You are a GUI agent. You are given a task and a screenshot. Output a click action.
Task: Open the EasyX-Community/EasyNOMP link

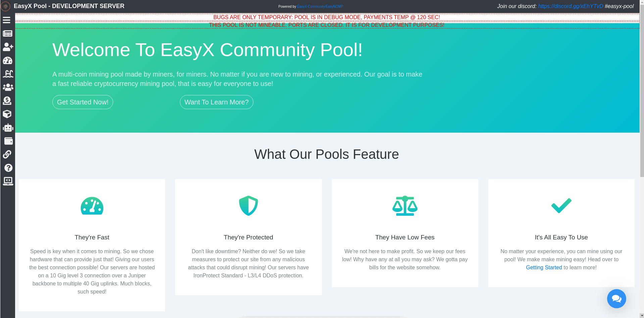click(320, 6)
